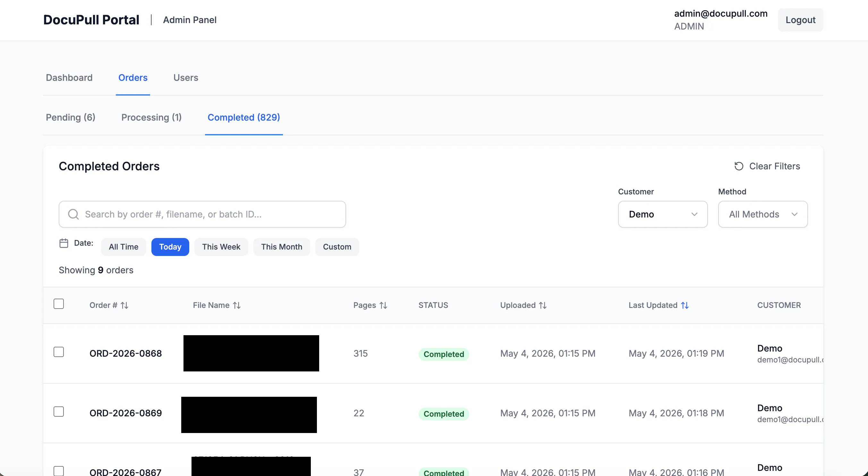Go to the Users tab
Viewport: 868px width, 476px height.
point(186,78)
